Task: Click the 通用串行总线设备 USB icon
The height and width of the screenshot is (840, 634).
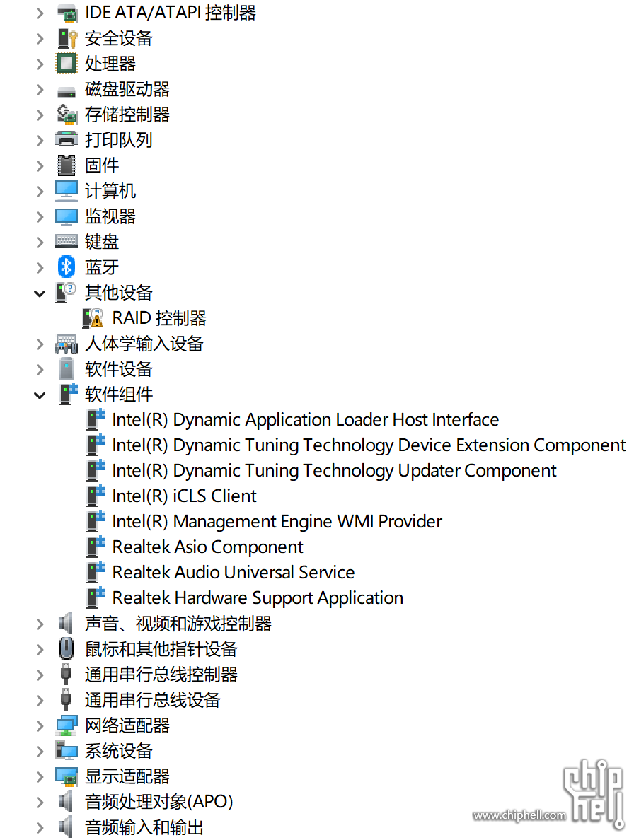Action: [x=66, y=699]
